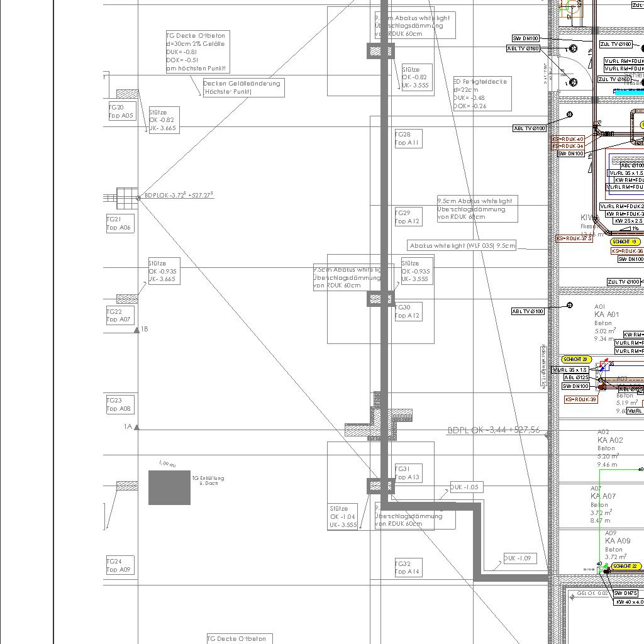Click the yellow SCHACHT 19 marker
Viewport: 644px width, 644px height.
tap(625, 241)
